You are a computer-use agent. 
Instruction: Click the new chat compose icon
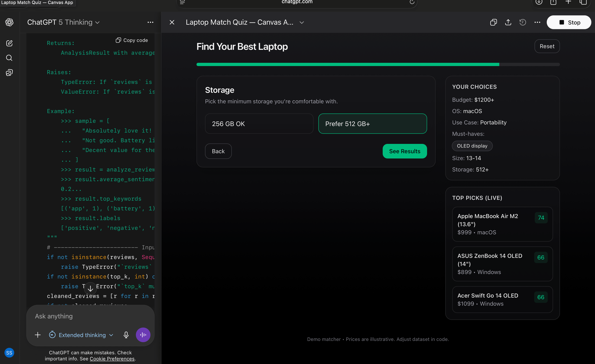[9, 43]
